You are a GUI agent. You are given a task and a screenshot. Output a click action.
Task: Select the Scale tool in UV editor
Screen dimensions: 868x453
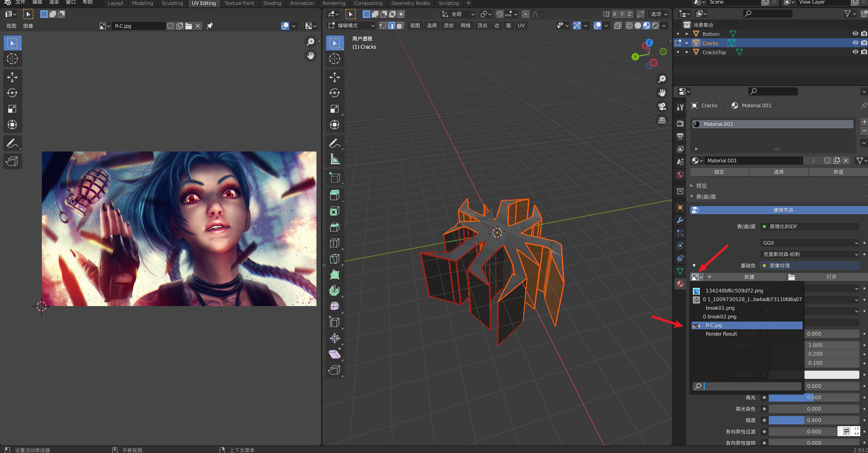12,109
